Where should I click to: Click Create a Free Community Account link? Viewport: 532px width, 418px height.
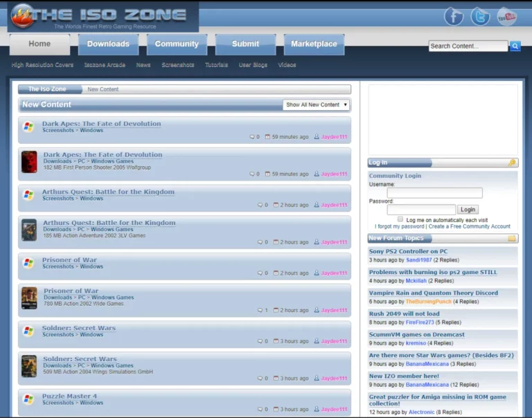pyautogui.click(x=469, y=226)
